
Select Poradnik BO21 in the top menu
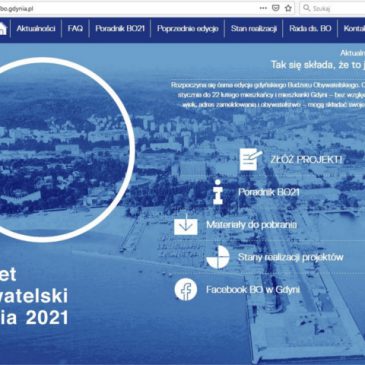pyautogui.click(x=120, y=29)
